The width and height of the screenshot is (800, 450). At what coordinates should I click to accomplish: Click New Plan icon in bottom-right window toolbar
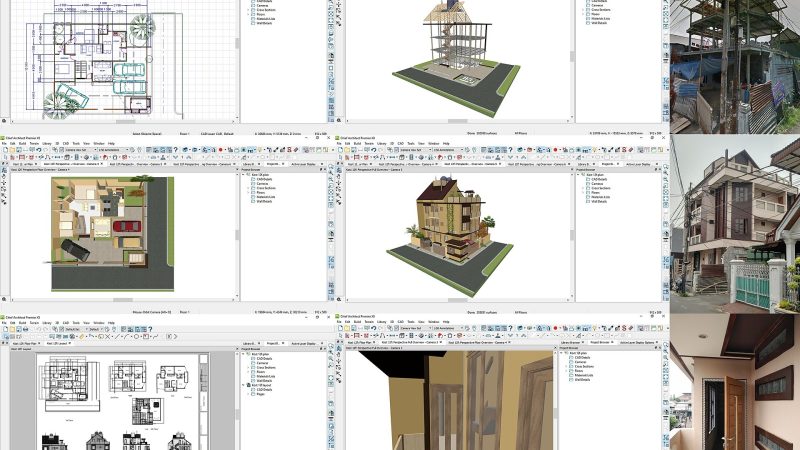click(x=340, y=328)
